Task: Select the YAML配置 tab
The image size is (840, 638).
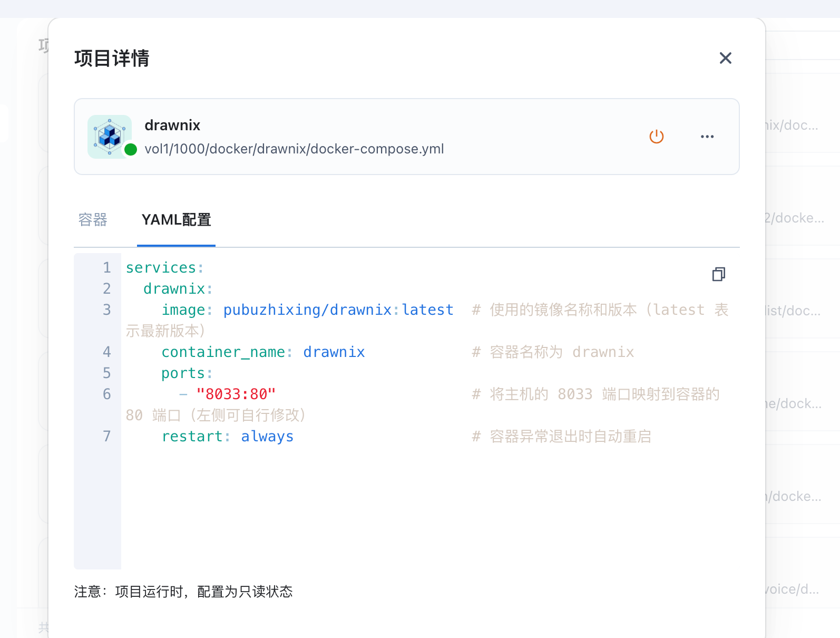Action: click(x=176, y=219)
